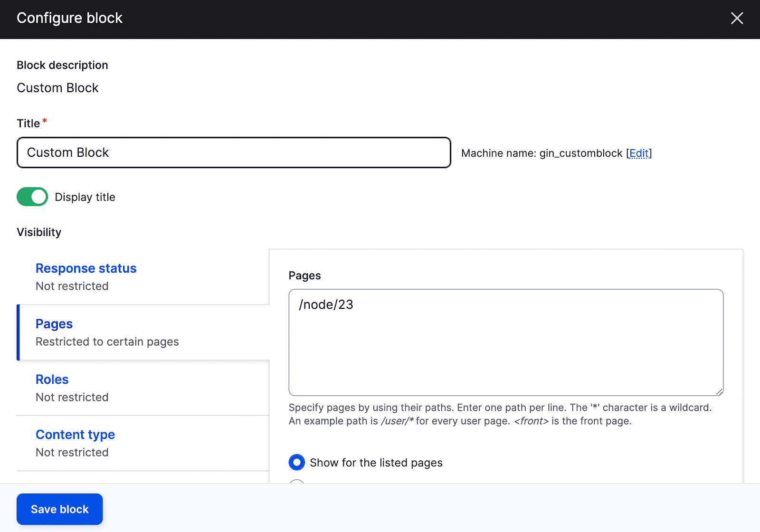The width and height of the screenshot is (760, 532).
Task: Grab the Pages textarea resize handle
Action: pos(719,392)
